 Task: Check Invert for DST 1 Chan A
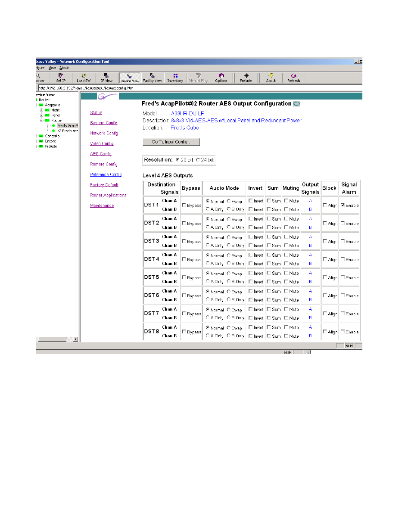click(251, 201)
